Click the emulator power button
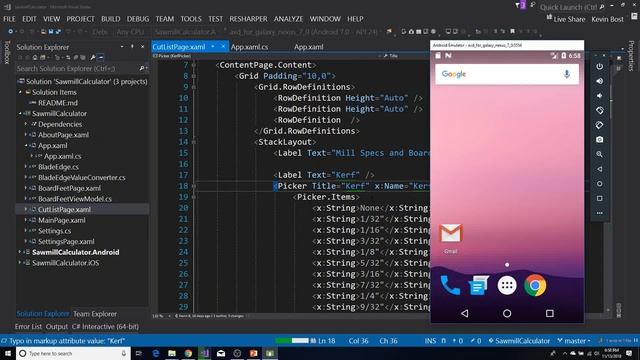Viewport: 640px width, 360px height. coord(599,66)
